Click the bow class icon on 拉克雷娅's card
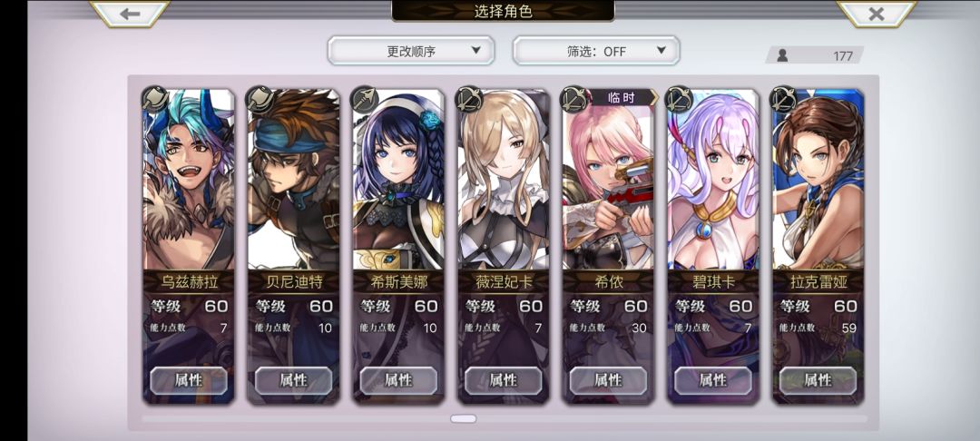Image resolution: width=980 pixels, height=441 pixels. [784, 99]
